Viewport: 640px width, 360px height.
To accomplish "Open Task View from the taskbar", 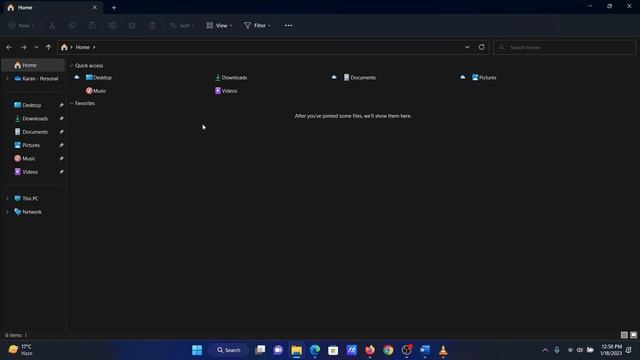I will [x=260, y=350].
